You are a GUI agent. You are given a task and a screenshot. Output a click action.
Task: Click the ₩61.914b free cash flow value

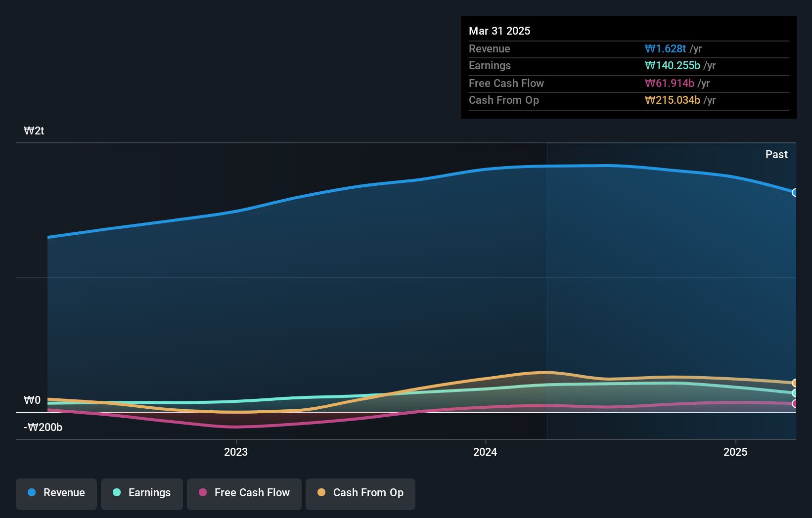click(670, 83)
